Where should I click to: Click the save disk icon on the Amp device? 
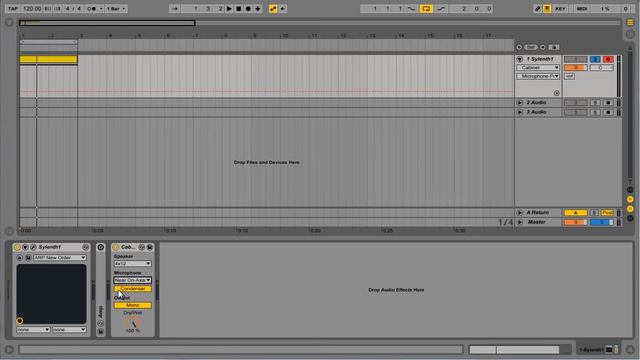tap(100, 332)
